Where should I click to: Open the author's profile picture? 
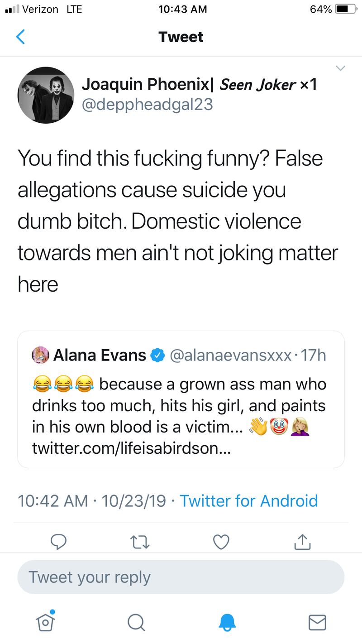coord(46,95)
